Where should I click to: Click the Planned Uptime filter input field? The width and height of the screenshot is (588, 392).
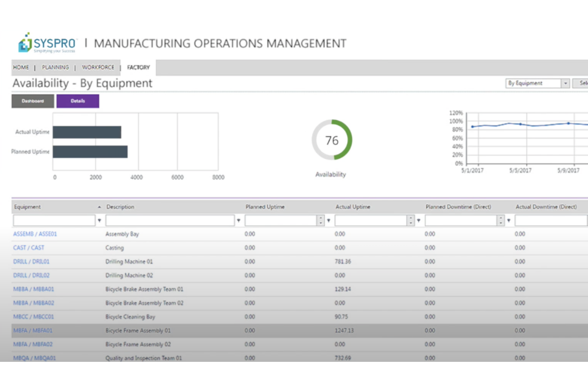[x=281, y=220]
